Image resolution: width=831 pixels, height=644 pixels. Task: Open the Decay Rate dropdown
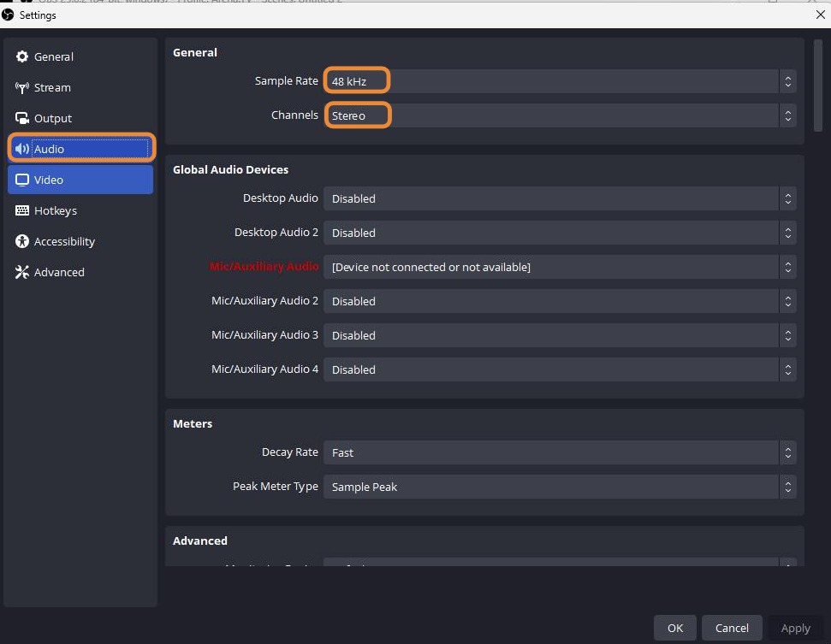560,452
